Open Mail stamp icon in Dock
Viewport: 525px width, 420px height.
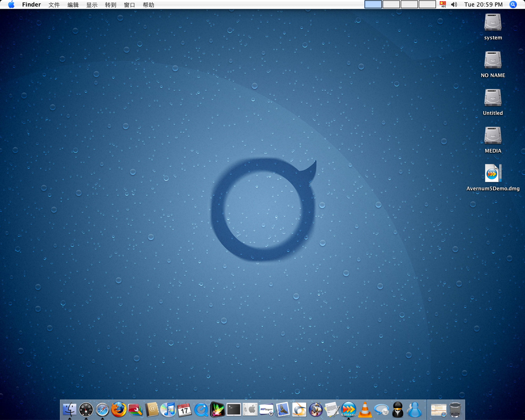pos(283,409)
